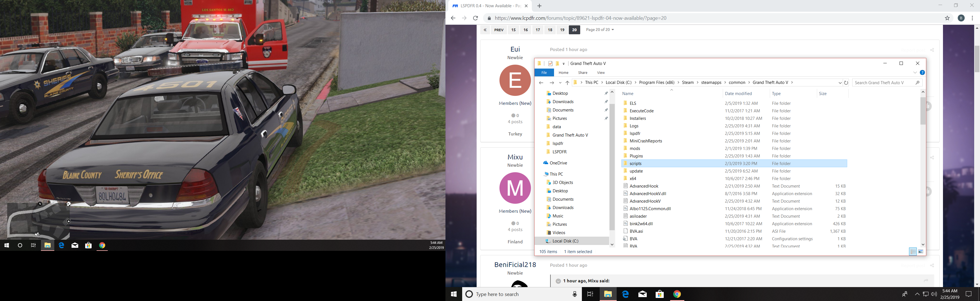Viewport: 980px width, 301px height.
Task: Open BeniFicial218's profile link
Action: tap(515, 264)
